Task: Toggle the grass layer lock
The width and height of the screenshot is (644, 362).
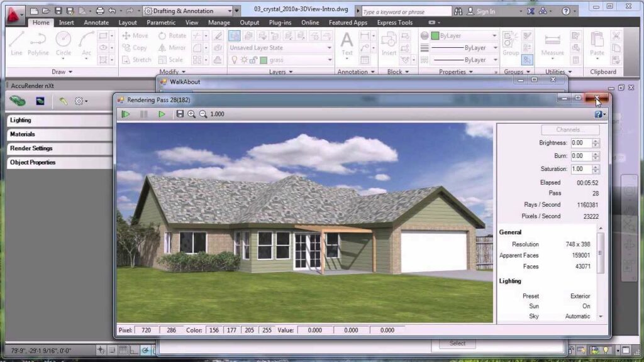Action: (x=252, y=60)
